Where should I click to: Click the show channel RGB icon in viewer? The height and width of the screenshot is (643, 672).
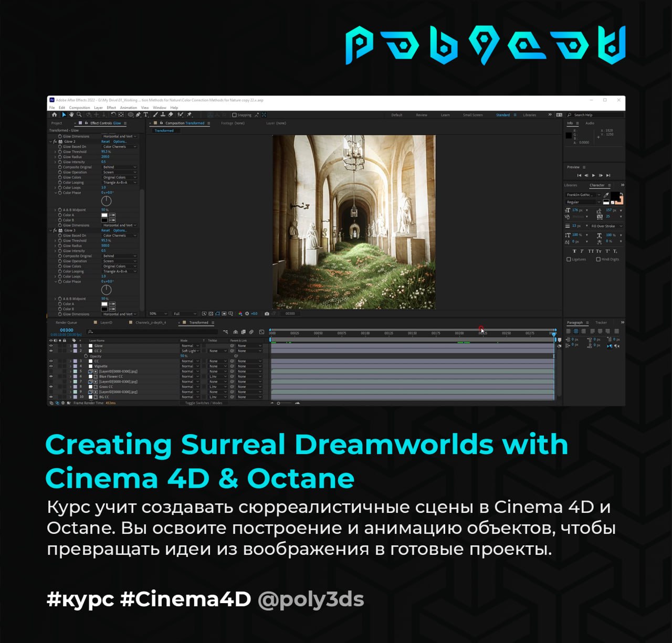tap(240, 313)
